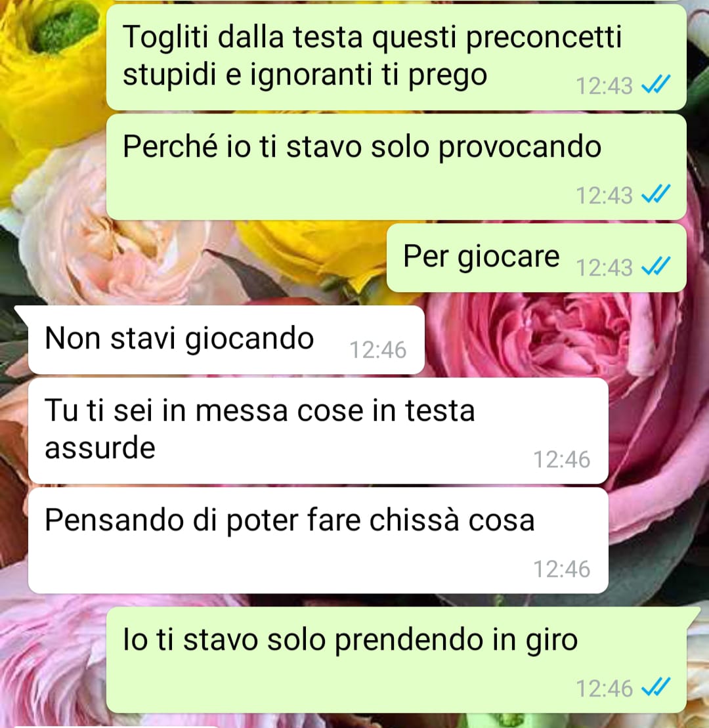The image size is (709, 728).
Task: Tap 12:46 timestamp on 'chissà cosa' message
Action: 561,569
